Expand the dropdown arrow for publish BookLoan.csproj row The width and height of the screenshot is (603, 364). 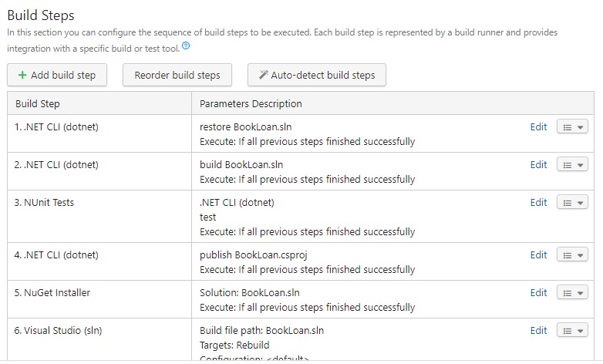click(581, 255)
